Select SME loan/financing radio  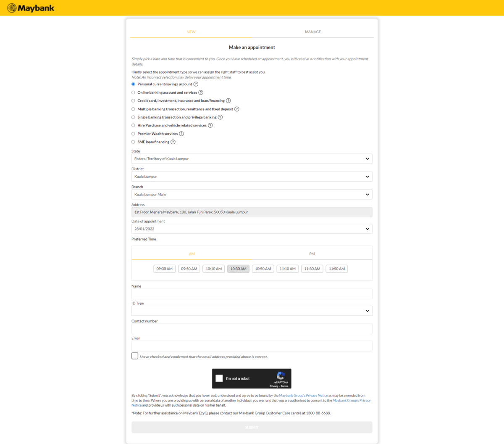(133, 142)
